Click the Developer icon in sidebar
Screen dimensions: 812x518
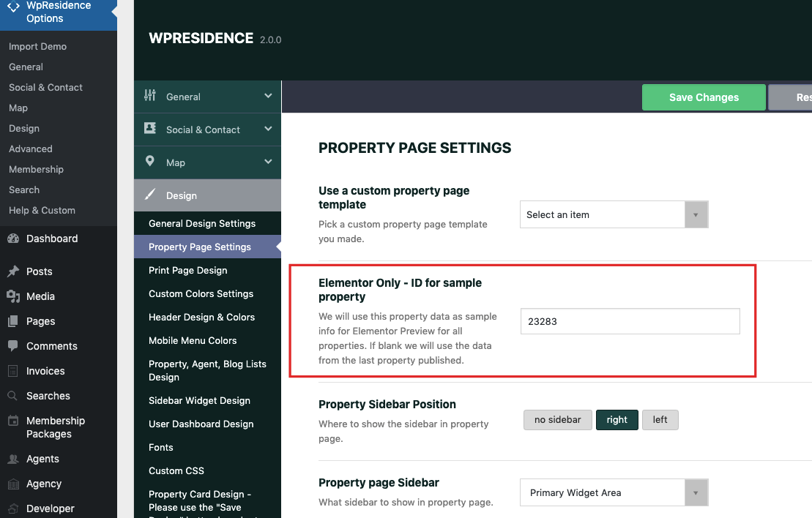click(13, 508)
